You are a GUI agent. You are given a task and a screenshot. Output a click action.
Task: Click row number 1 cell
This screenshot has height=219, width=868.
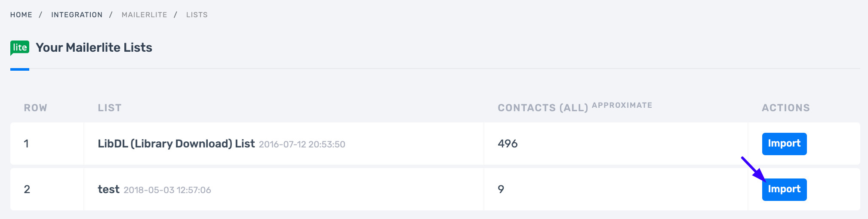point(27,144)
